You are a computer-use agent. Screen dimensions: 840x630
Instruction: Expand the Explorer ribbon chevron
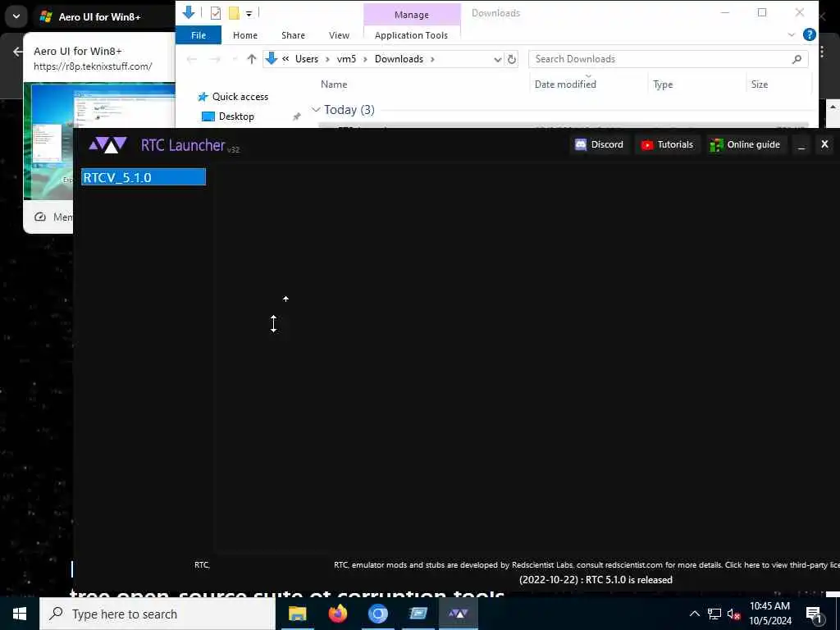point(792,35)
